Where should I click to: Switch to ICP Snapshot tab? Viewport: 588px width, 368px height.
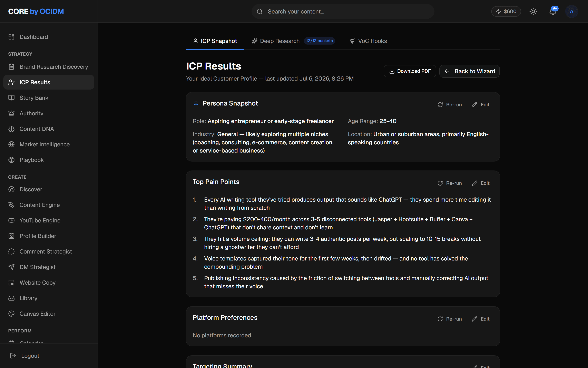tap(215, 41)
